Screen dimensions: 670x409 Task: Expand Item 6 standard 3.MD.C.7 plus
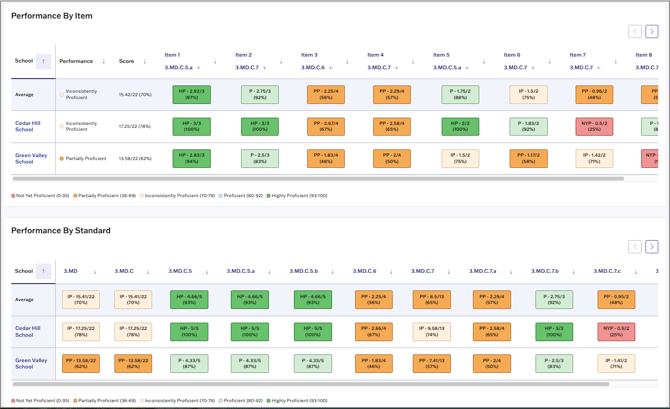pyautogui.click(x=533, y=68)
